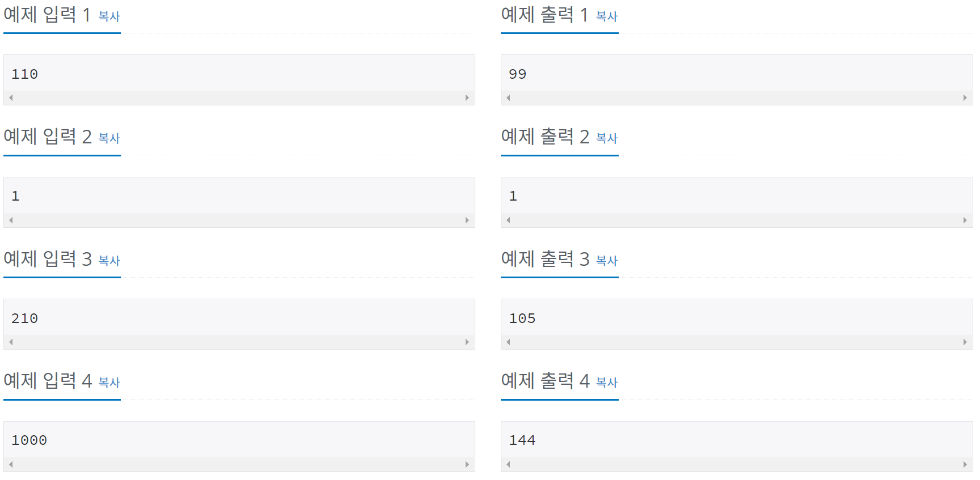
Task: Click the right scroll arrow under input 110
Action: point(468,97)
